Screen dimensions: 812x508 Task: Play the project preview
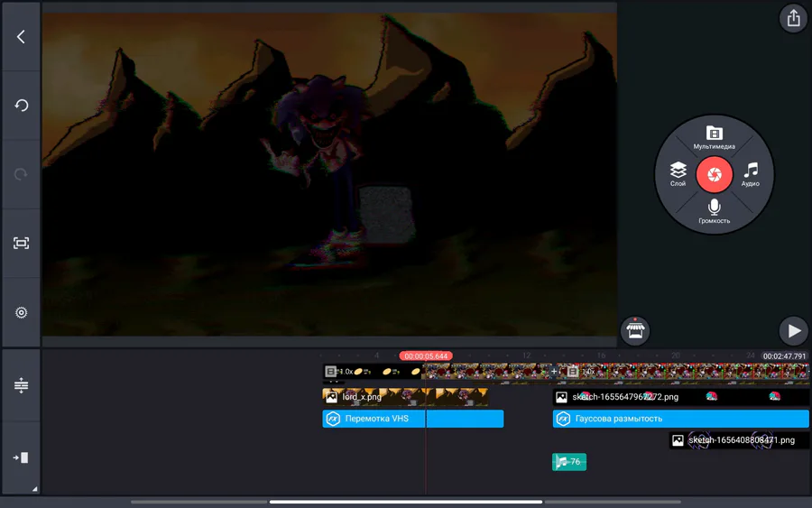tap(793, 330)
